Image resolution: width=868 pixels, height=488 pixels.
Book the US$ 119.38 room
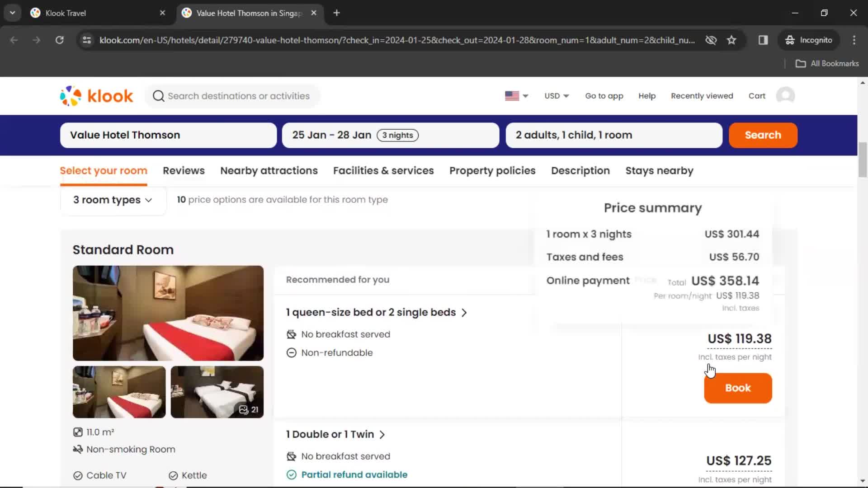coord(738,388)
